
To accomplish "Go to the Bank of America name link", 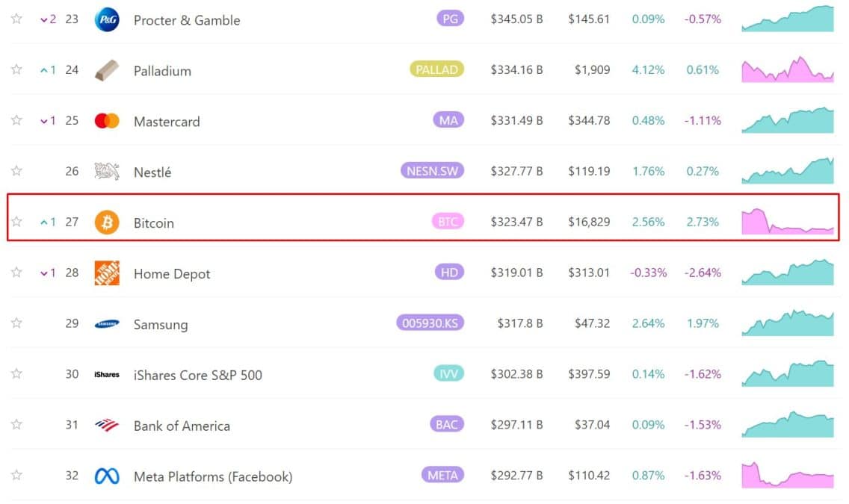I will coord(182,426).
